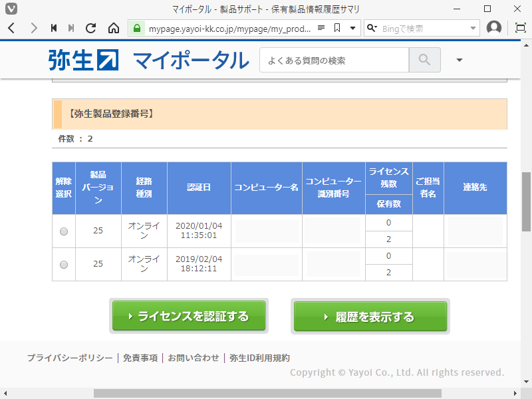Select radio for 2020/01/04 row
Screen dimensions: 532x399
point(64,231)
